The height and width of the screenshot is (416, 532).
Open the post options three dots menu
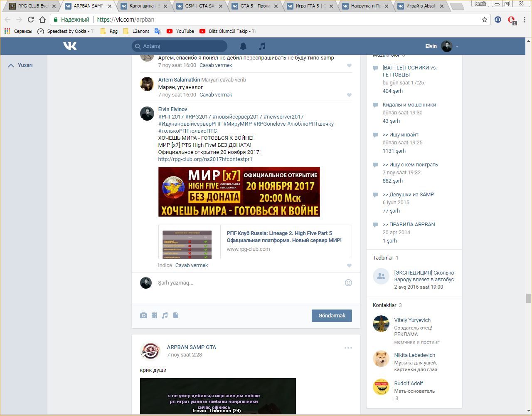pos(348,348)
